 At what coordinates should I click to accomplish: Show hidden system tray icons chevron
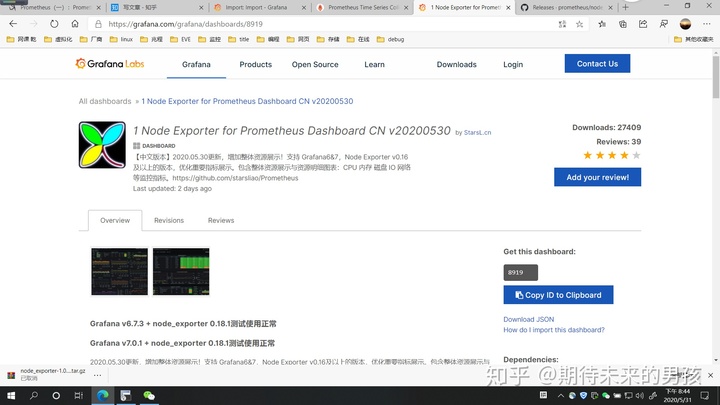coord(561,395)
